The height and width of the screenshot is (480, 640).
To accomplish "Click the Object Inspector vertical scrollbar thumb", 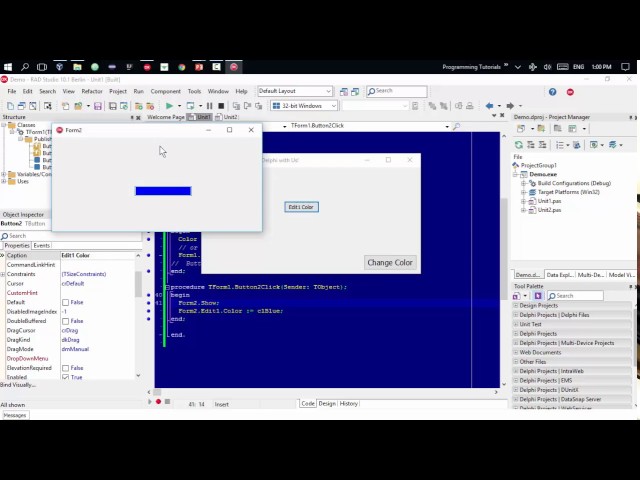I will (138, 284).
